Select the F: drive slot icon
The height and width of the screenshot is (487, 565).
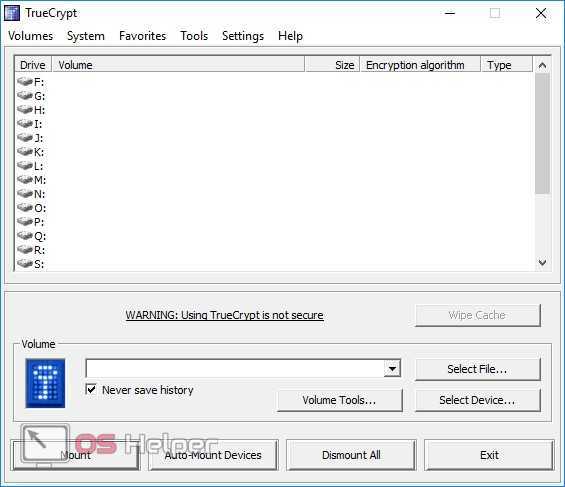(25, 81)
